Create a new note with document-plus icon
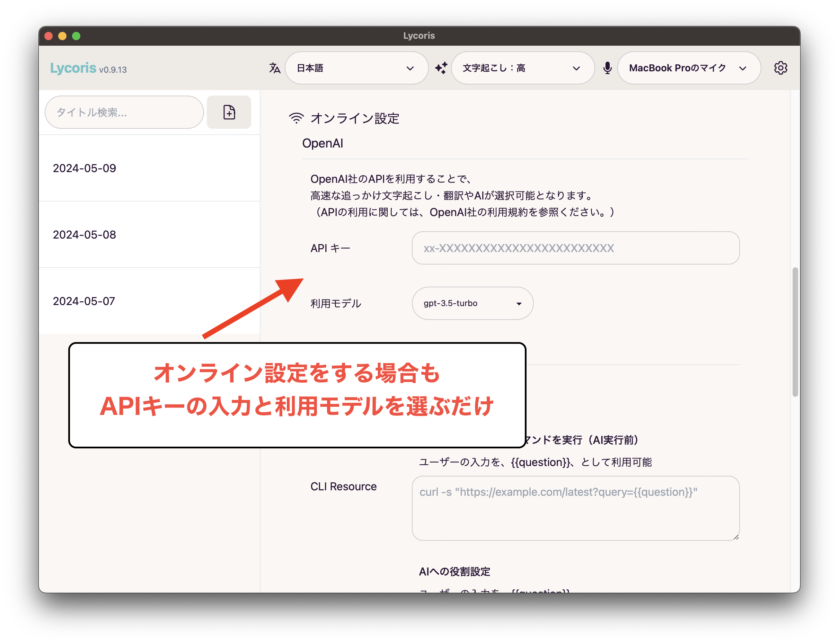This screenshot has height=644, width=839. [229, 112]
